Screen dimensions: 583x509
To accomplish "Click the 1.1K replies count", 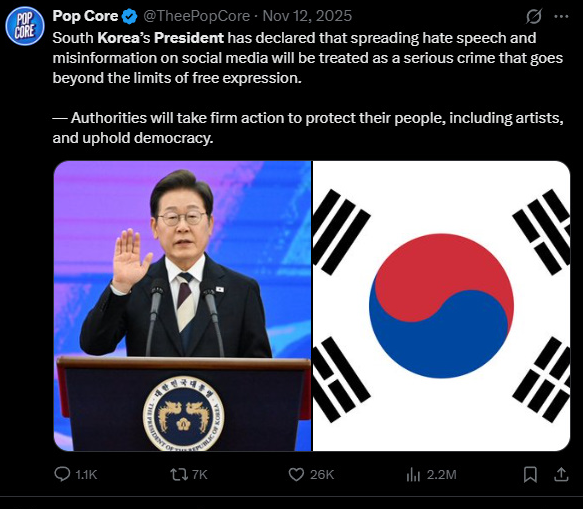I will point(86,475).
